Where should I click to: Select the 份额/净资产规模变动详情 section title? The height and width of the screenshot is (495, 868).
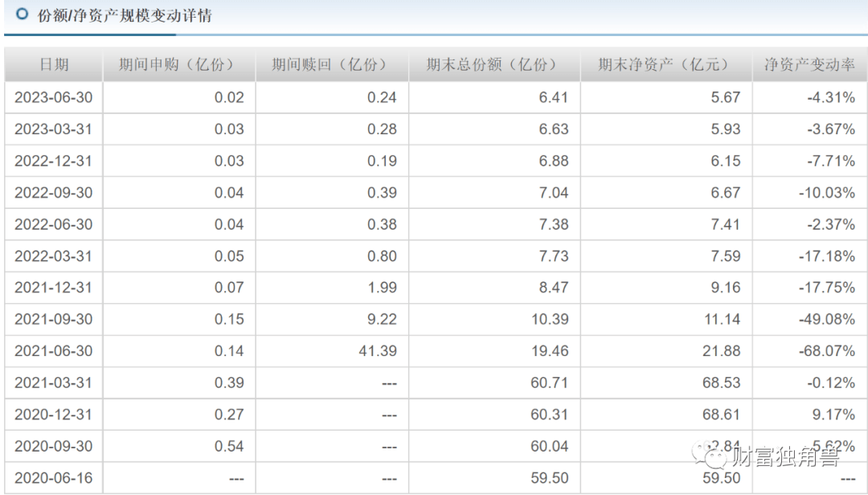point(125,15)
